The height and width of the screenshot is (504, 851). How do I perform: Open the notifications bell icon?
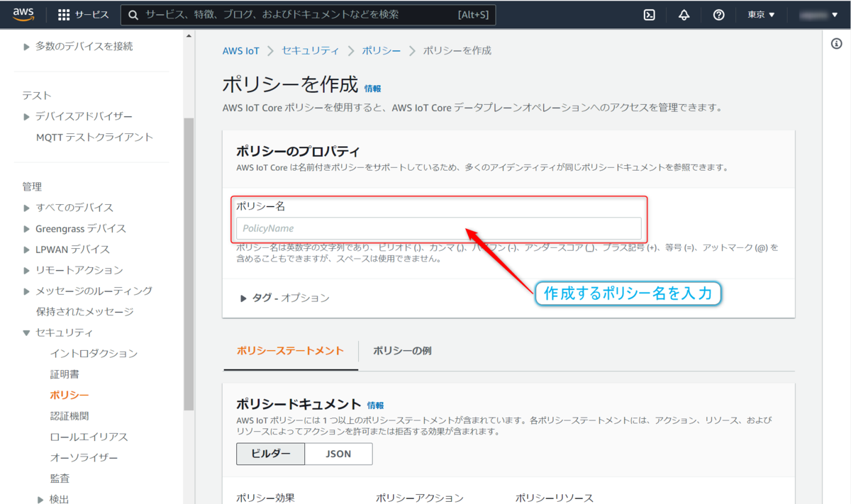click(684, 15)
